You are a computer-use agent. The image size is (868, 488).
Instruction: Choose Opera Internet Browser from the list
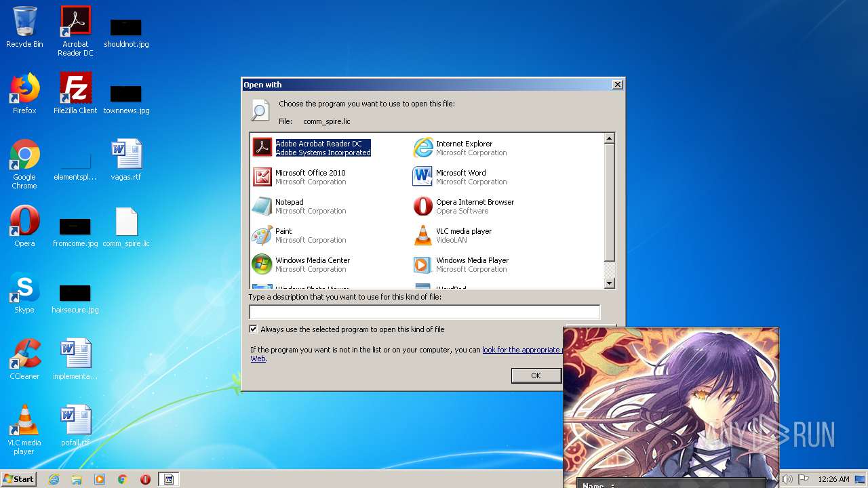click(x=464, y=206)
